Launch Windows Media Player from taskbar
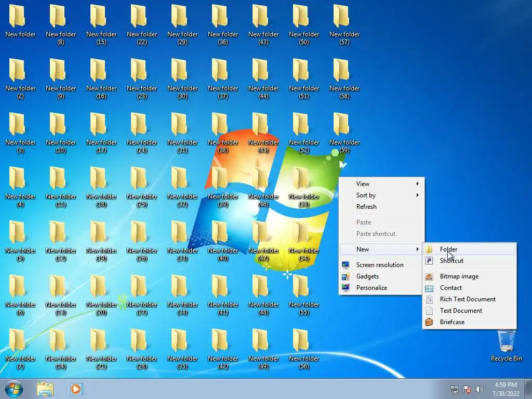The height and width of the screenshot is (399, 532). [77, 389]
